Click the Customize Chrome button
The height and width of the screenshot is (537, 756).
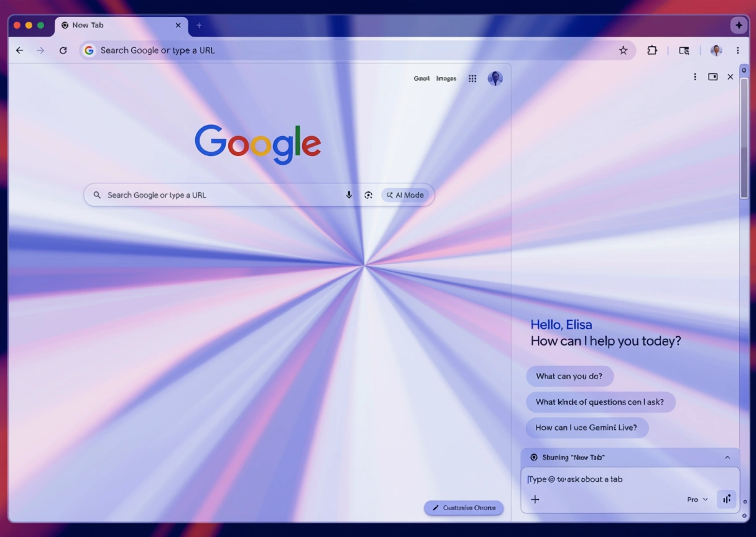pos(464,508)
